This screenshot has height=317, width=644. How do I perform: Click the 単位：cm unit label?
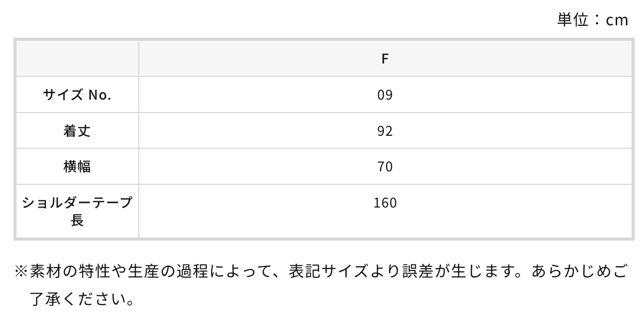tap(592, 20)
